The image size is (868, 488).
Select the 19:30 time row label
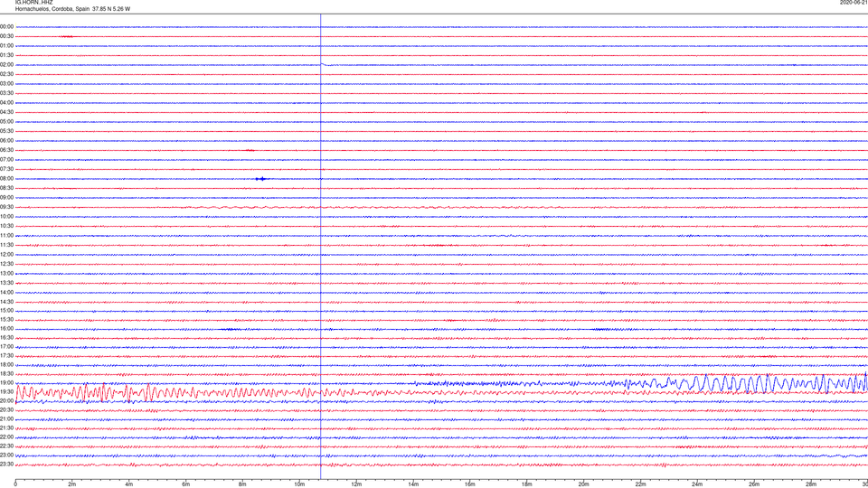click(x=6, y=391)
